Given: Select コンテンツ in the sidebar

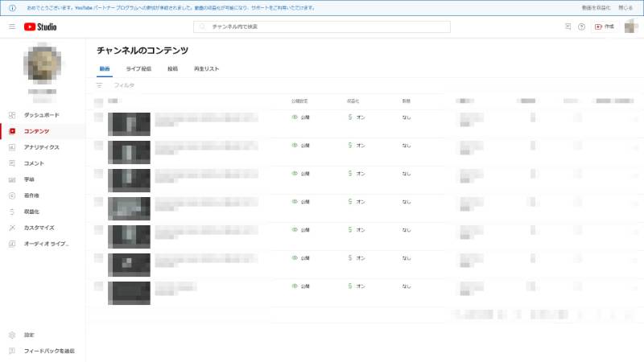Looking at the screenshot, I should pyautogui.click(x=43, y=131).
